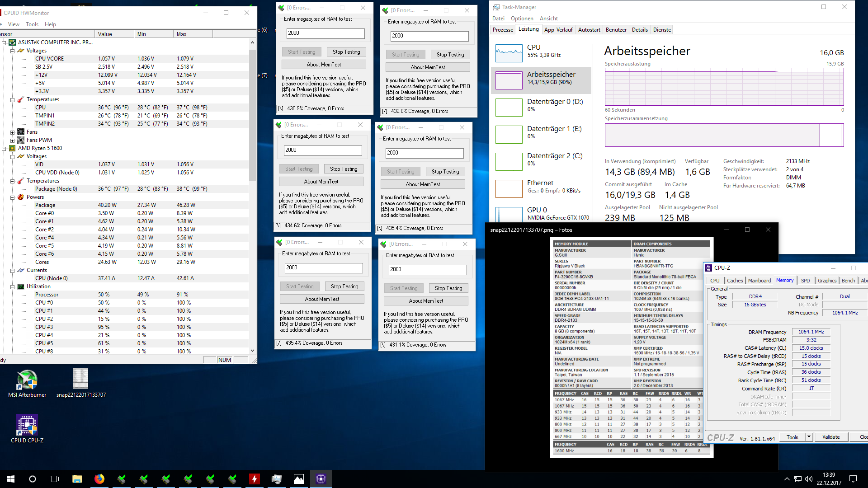Click the Task View taskbar icon
The height and width of the screenshot is (488, 868).
pos(54,479)
